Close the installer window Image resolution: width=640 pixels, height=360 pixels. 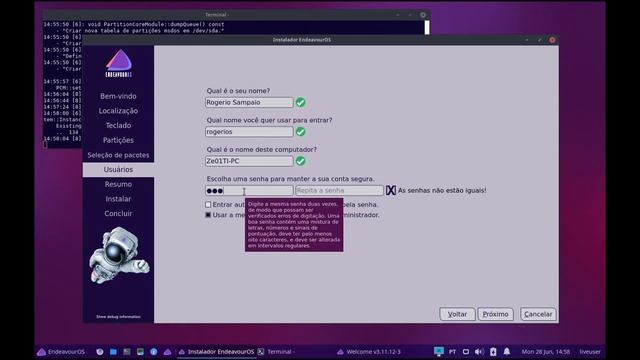click(x=552, y=40)
